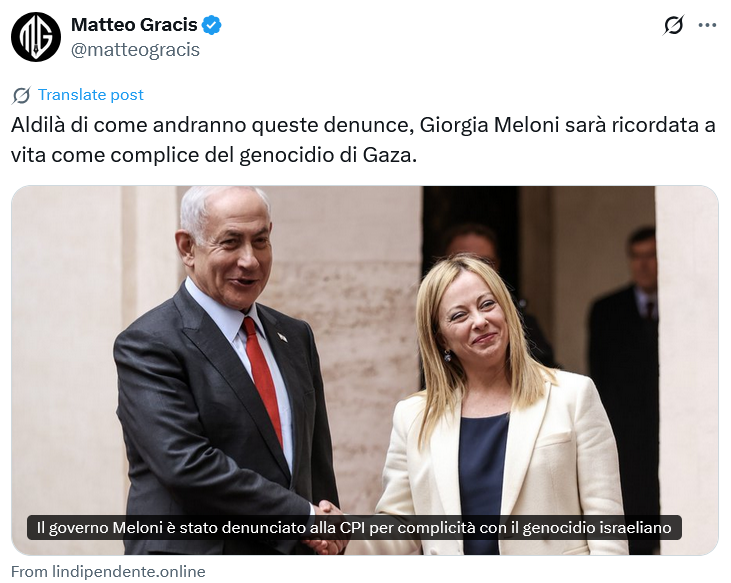Open the "From lindipendente.online" source link

point(108,571)
